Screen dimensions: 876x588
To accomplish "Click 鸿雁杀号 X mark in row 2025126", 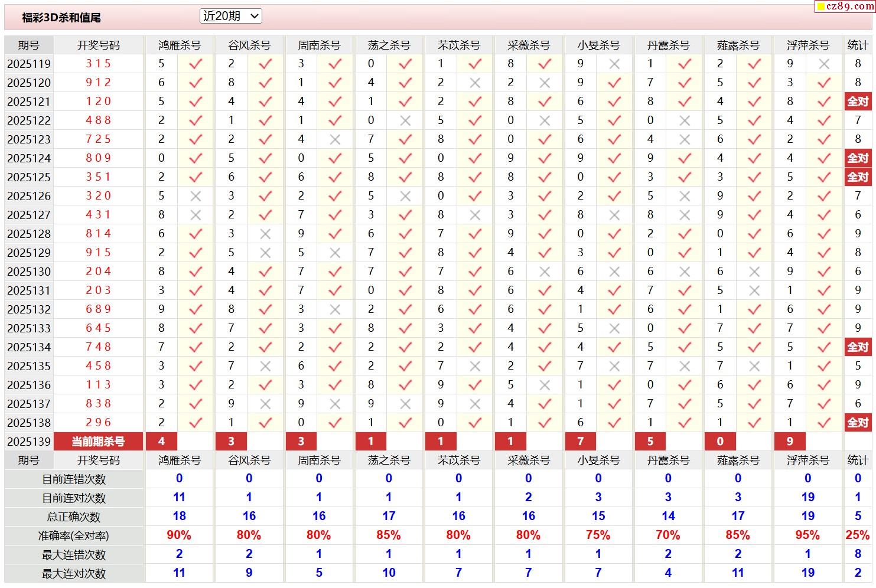I will [196, 196].
